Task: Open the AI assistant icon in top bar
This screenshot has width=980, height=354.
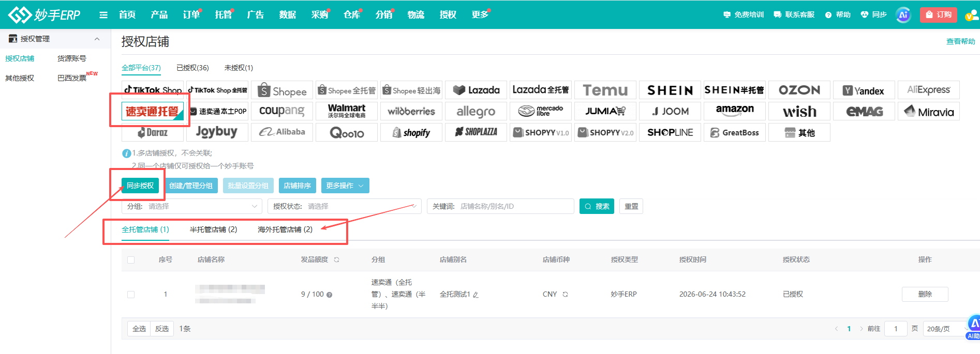Action: tap(903, 14)
